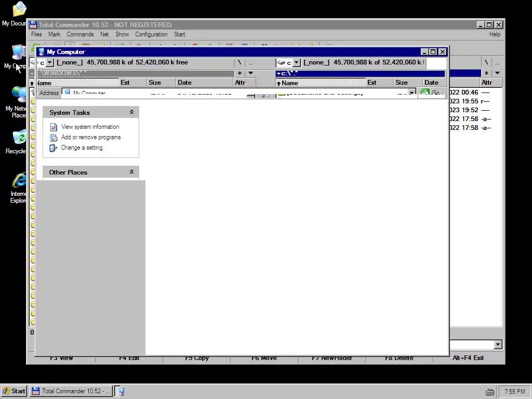Sort by Ext column in left panel
Screen dimensions: 532x399
point(133,83)
